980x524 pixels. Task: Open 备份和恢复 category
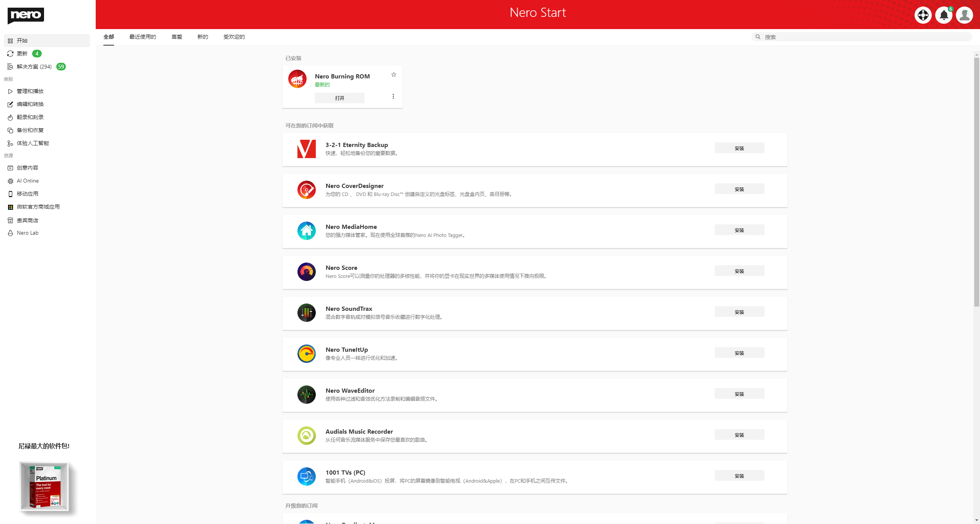[x=47, y=130]
